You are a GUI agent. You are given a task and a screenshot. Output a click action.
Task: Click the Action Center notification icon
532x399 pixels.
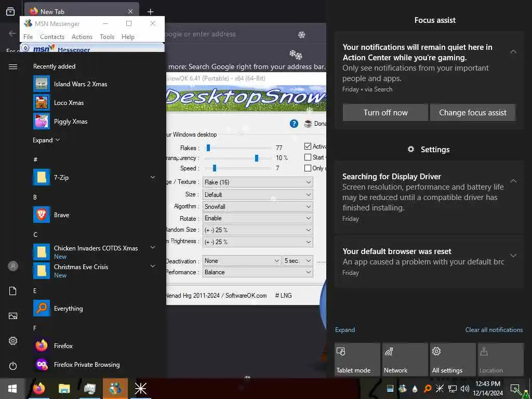(515, 389)
